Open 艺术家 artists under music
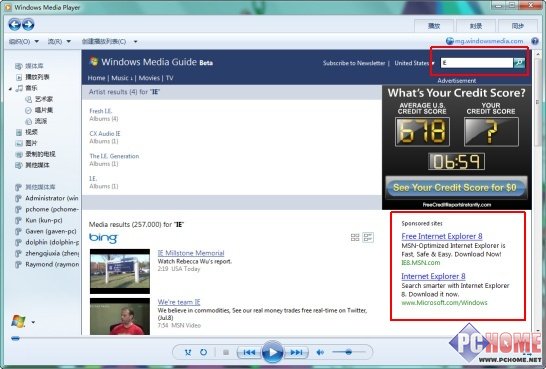Viewport: 546px width, 369px height. [44, 99]
